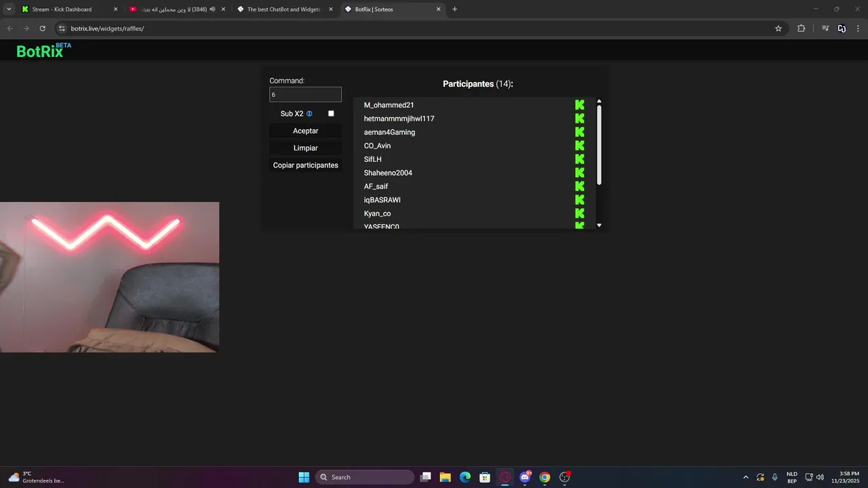This screenshot has height=488, width=868.
Task: Select participant AF_saif
Action: 376,186
